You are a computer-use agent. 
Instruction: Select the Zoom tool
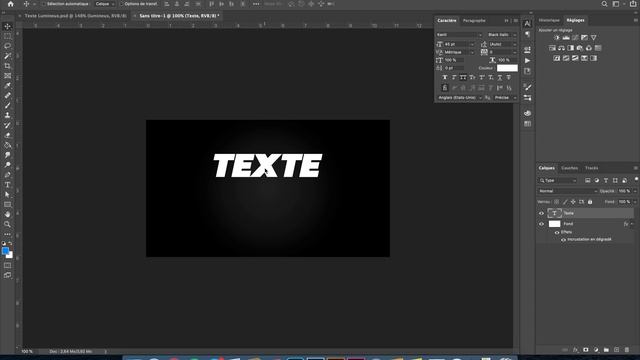[7, 224]
